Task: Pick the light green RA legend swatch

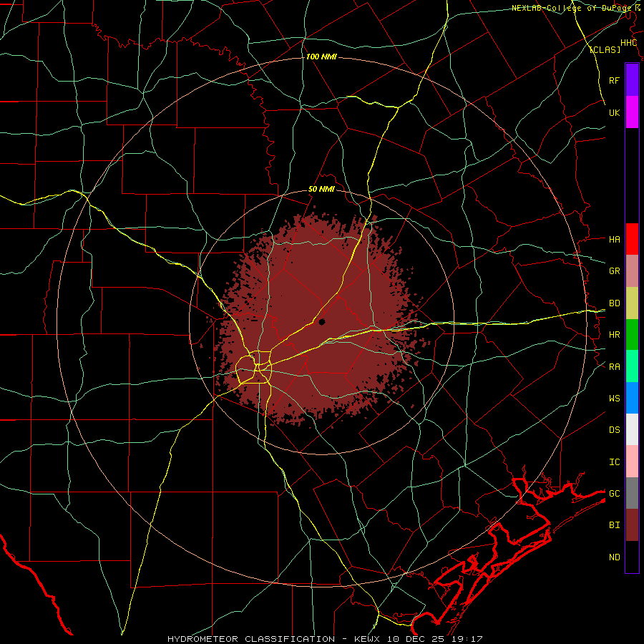Action: point(632,366)
